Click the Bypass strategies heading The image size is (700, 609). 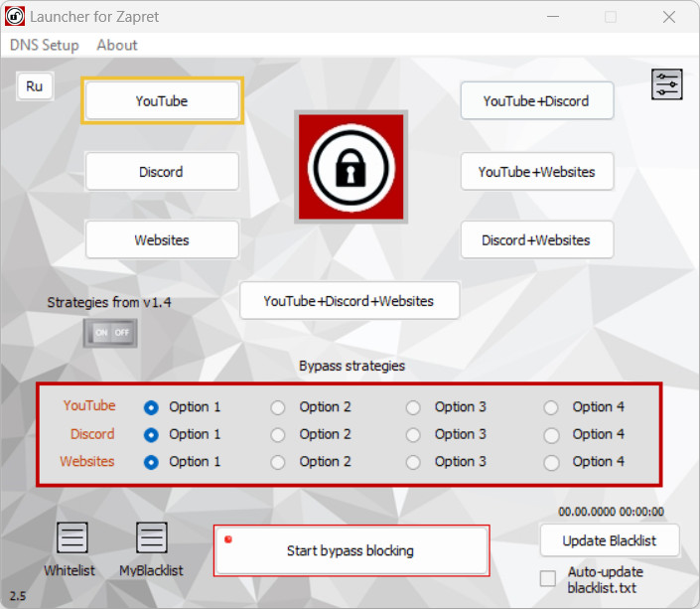[351, 366]
